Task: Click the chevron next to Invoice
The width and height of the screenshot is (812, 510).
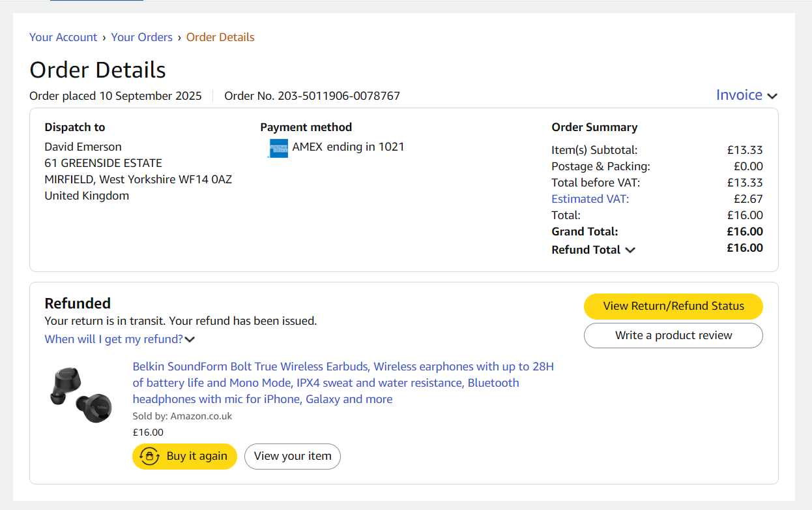Action: pyautogui.click(x=772, y=97)
